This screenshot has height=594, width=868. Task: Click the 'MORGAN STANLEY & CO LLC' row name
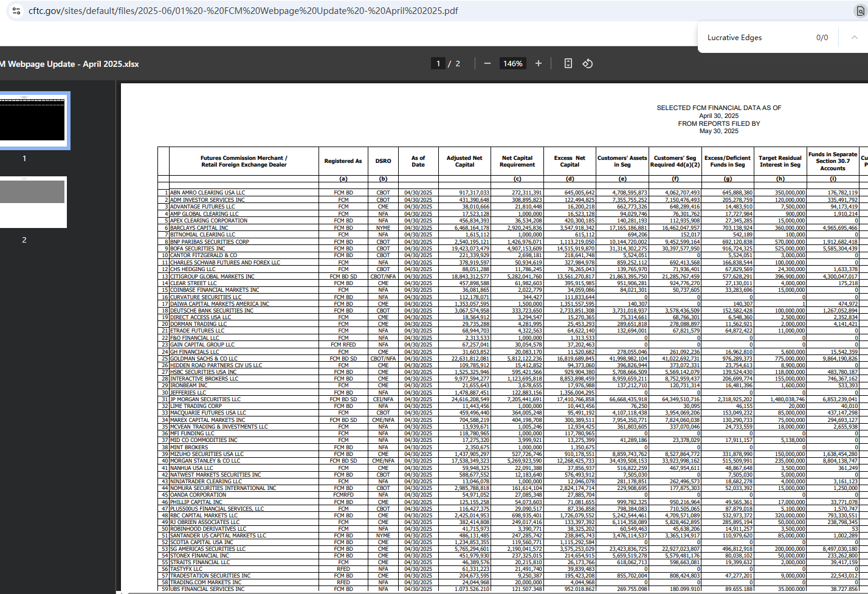coord(205,461)
